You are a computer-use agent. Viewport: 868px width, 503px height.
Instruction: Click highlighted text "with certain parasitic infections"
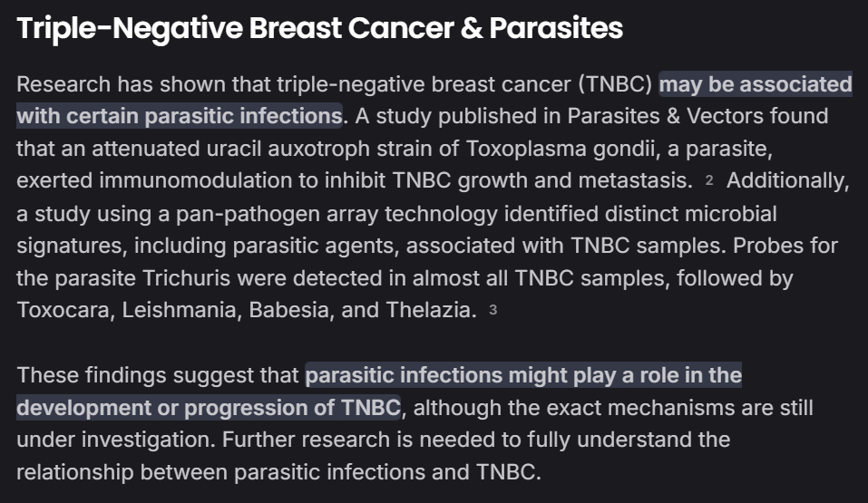[179, 116]
